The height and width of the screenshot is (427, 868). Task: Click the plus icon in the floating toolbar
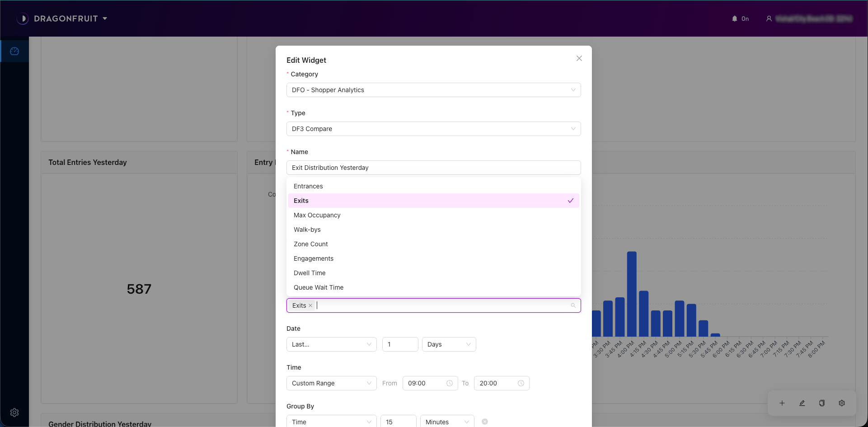pos(782,403)
